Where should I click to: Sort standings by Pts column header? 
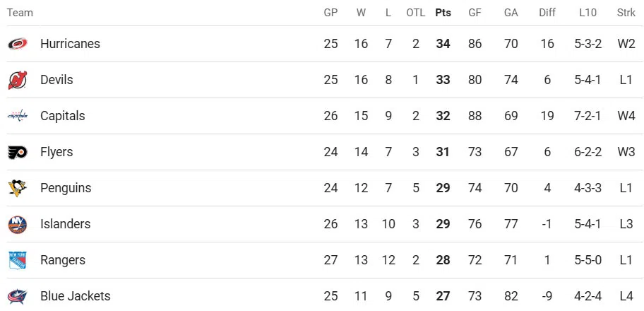tap(443, 13)
